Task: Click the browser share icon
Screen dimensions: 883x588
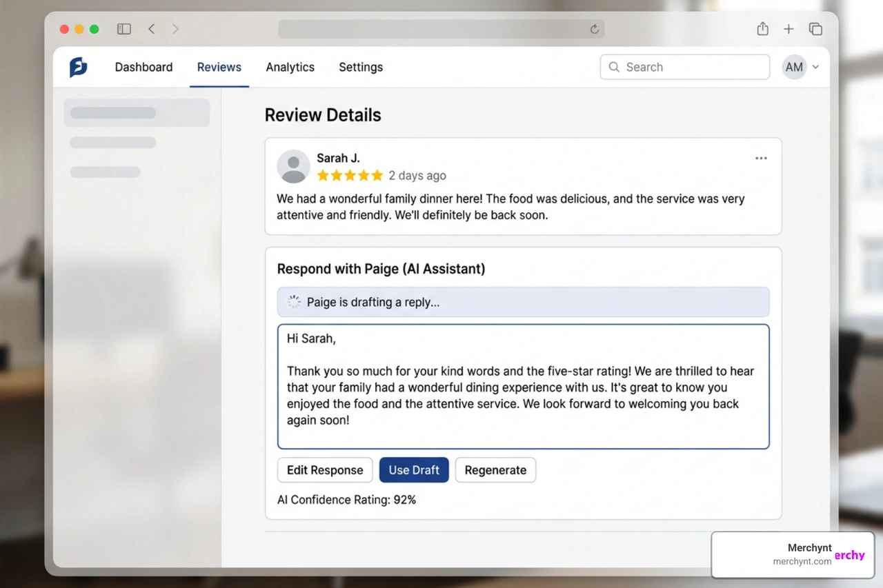Action: click(762, 29)
